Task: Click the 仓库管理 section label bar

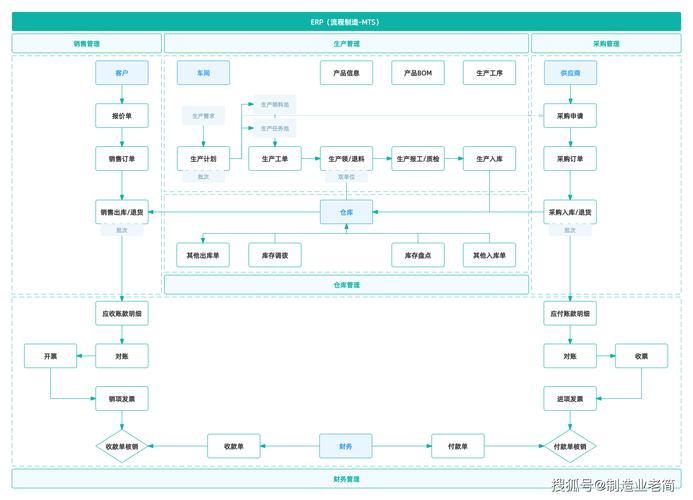Action: 346,285
